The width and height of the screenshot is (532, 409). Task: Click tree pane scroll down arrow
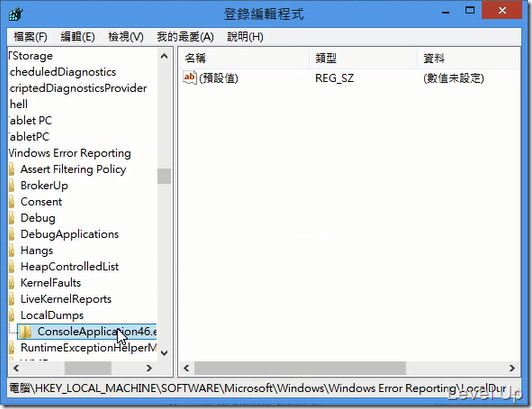164,353
